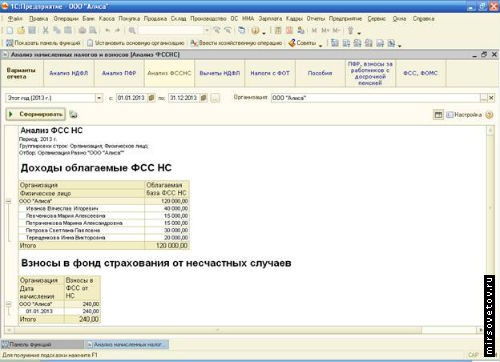Collapse the ООО "Алиса" group in contributions table
Image resolution: width=500 pixels, height=362 pixels.
[8, 304]
